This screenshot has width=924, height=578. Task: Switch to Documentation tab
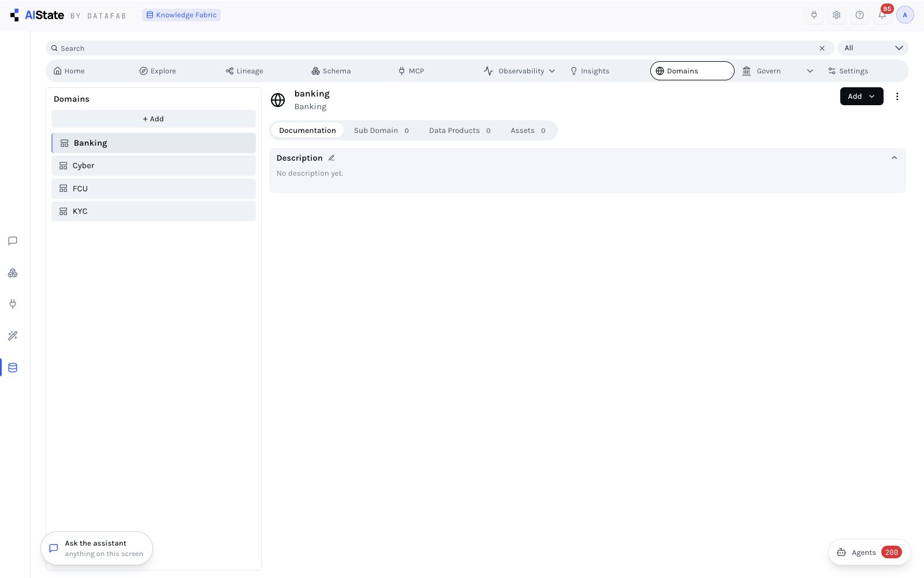307,131
